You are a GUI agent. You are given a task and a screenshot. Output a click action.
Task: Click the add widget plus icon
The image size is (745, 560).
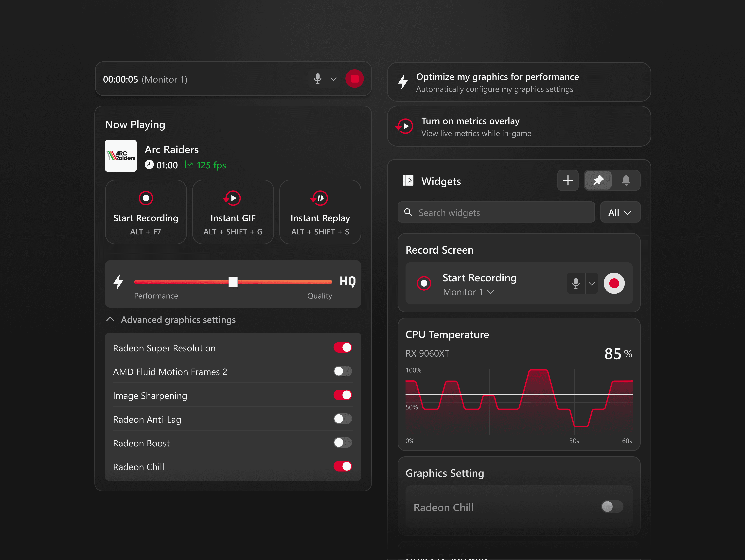click(x=568, y=180)
